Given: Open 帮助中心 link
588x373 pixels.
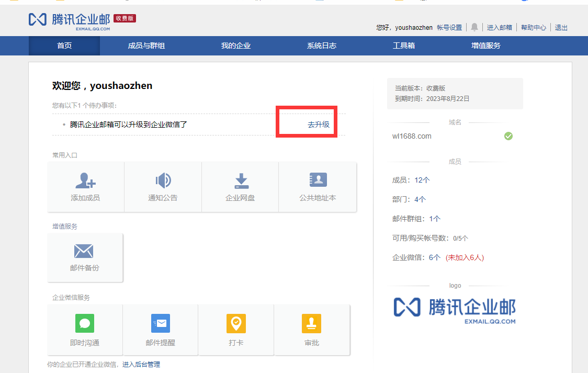Looking at the screenshot, I should click(x=533, y=27).
